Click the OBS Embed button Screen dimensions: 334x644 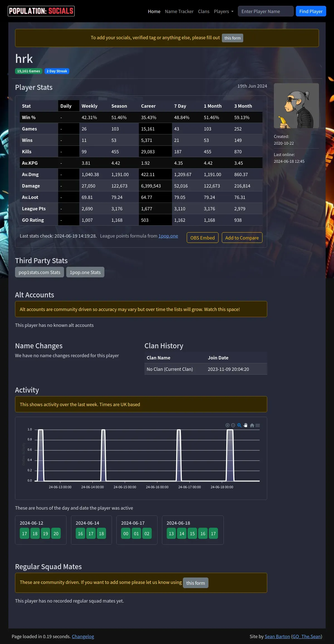pyautogui.click(x=202, y=238)
